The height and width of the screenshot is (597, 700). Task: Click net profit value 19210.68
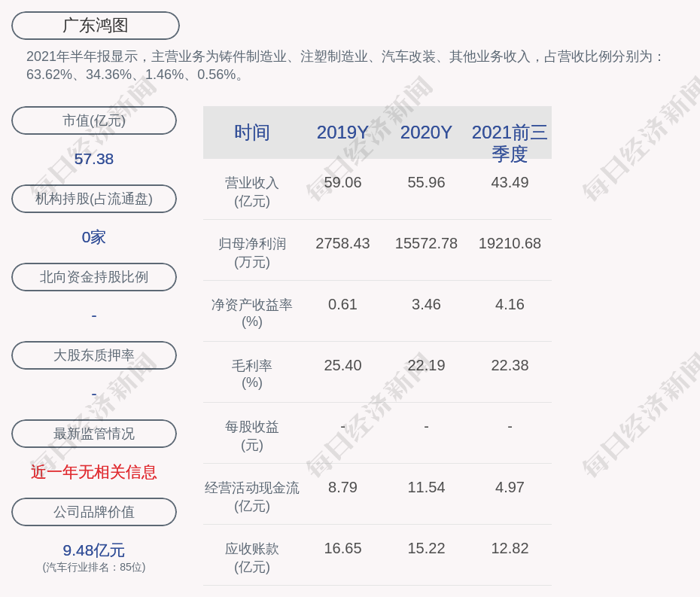[x=510, y=243]
